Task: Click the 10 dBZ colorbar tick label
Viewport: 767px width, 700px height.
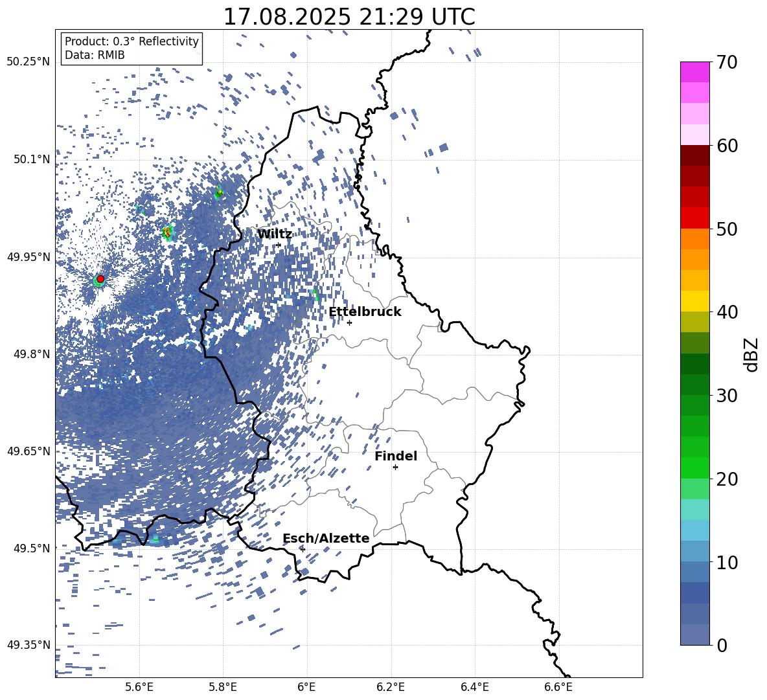Action: click(x=726, y=563)
